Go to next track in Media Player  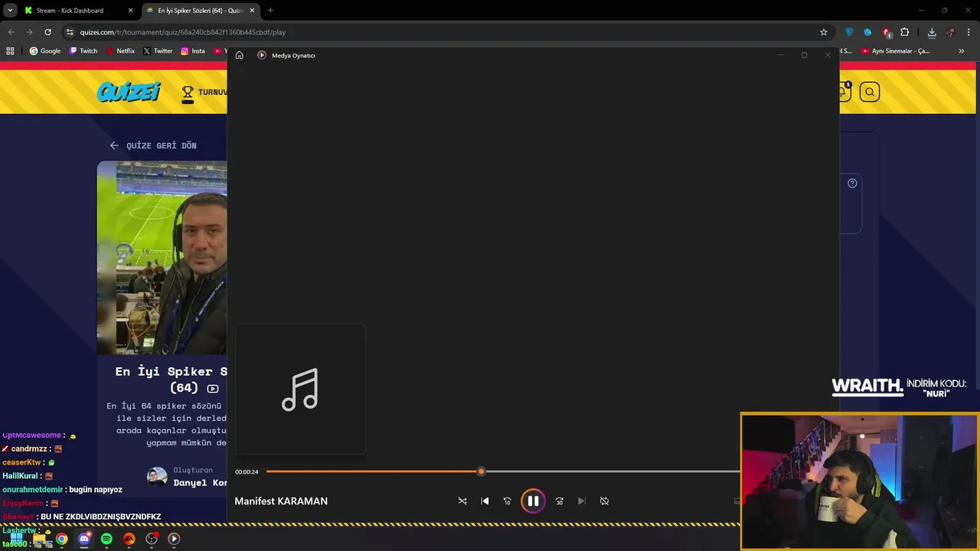point(582,501)
